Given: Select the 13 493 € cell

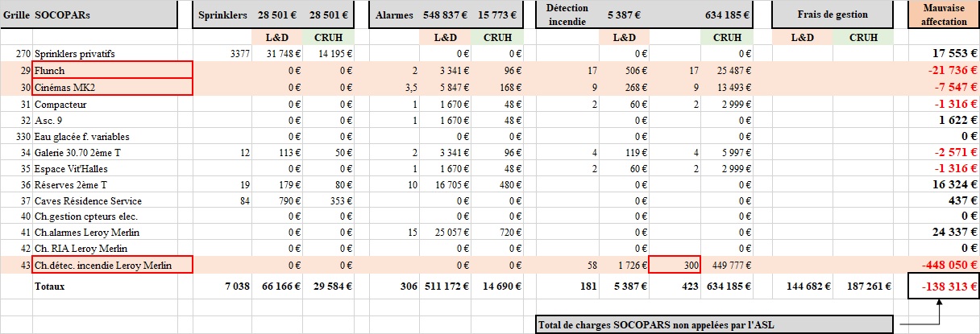Looking at the screenshot, I should click(728, 88).
